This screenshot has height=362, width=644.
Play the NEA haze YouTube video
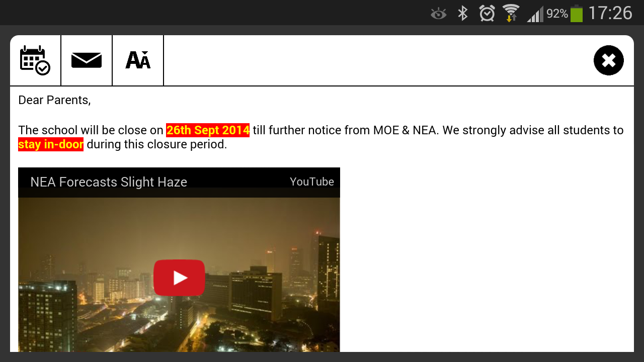click(x=179, y=278)
